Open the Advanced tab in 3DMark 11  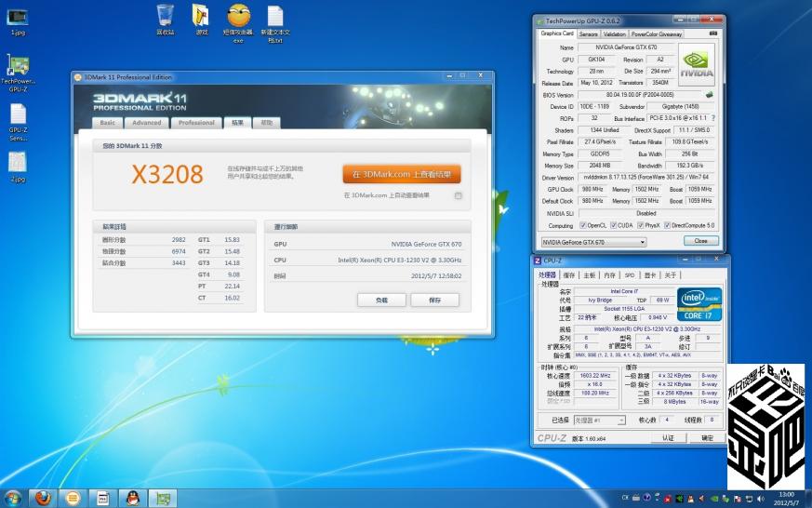(x=147, y=123)
